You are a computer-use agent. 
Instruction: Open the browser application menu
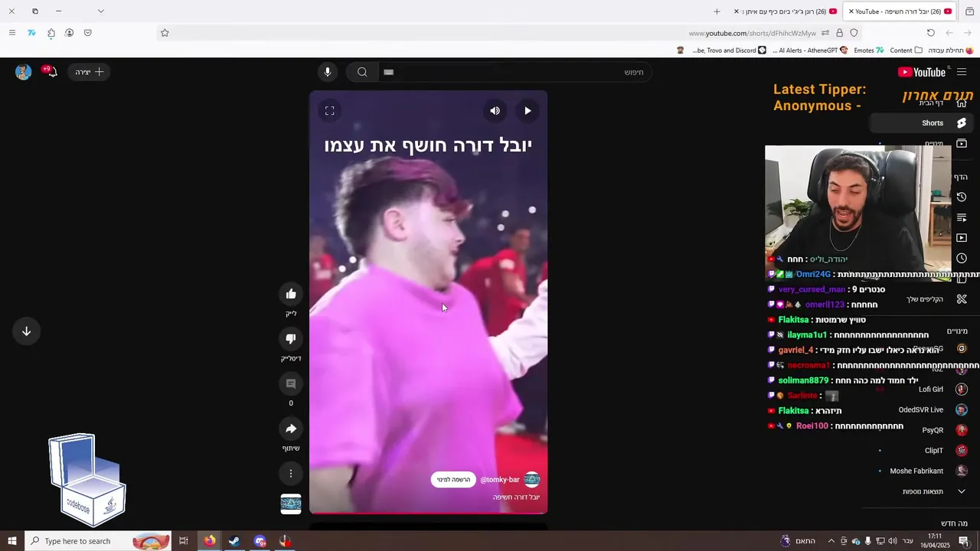11,33
